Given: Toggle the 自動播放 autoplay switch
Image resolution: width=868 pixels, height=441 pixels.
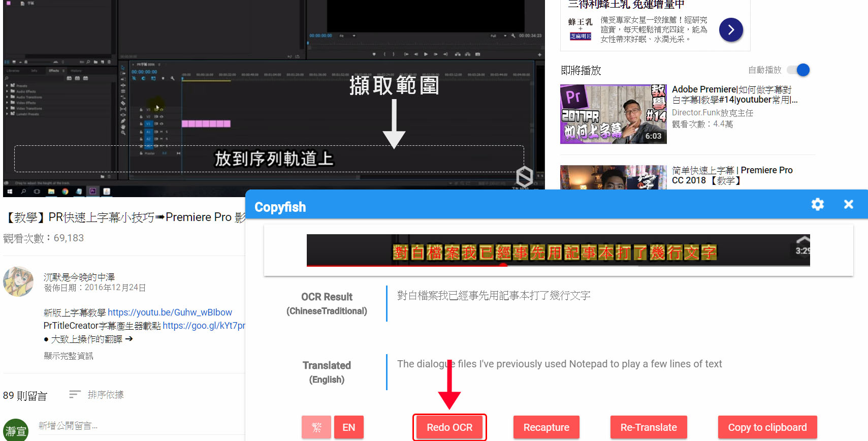Looking at the screenshot, I should pyautogui.click(x=798, y=70).
